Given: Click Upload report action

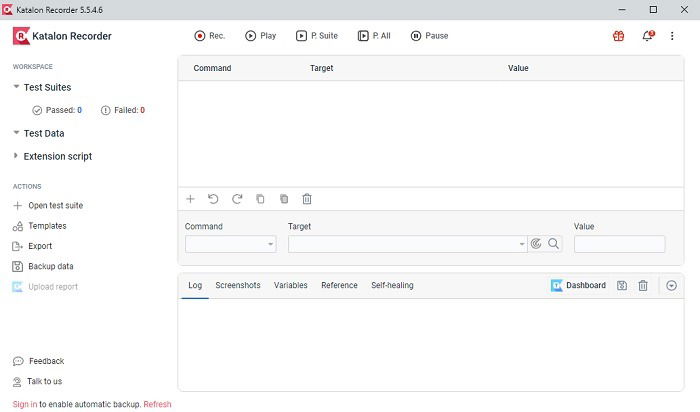Looking at the screenshot, I should (45, 287).
